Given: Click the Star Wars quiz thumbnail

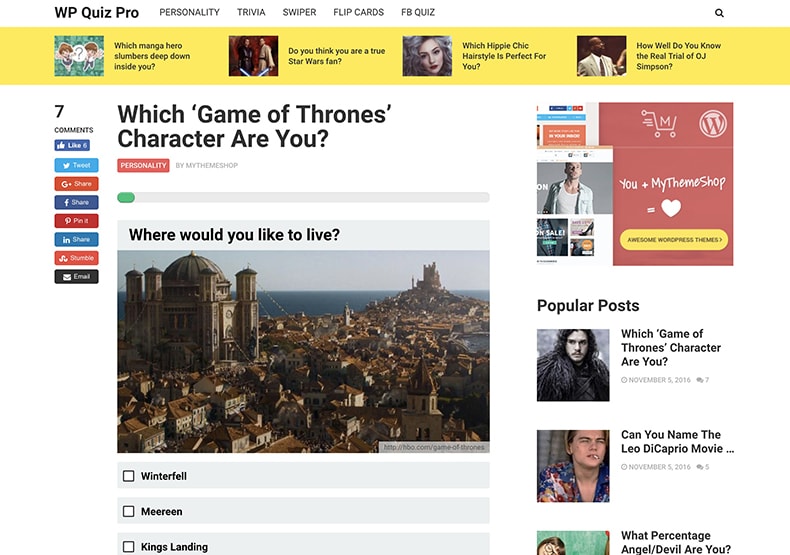Looking at the screenshot, I should pyautogui.click(x=253, y=56).
